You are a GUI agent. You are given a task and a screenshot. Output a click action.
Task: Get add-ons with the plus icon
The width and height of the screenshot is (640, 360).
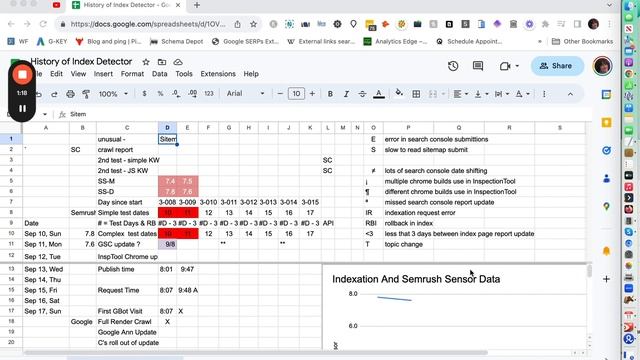[x=607, y=279]
